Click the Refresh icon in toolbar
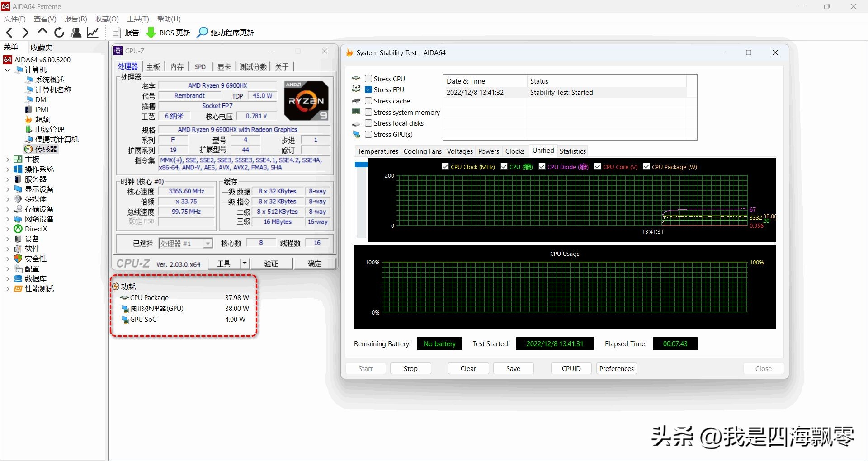Image resolution: width=868 pixels, height=461 pixels. tap(59, 33)
